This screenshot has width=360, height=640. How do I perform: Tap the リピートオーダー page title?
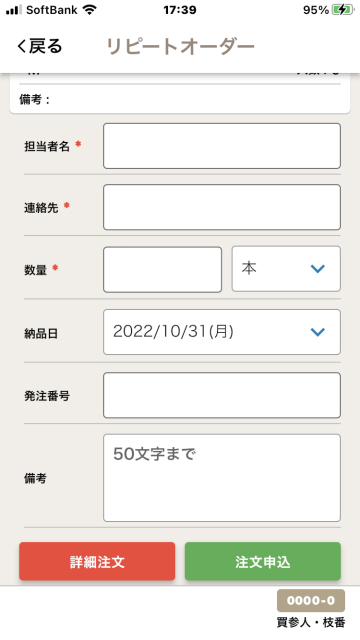(180, 47)
